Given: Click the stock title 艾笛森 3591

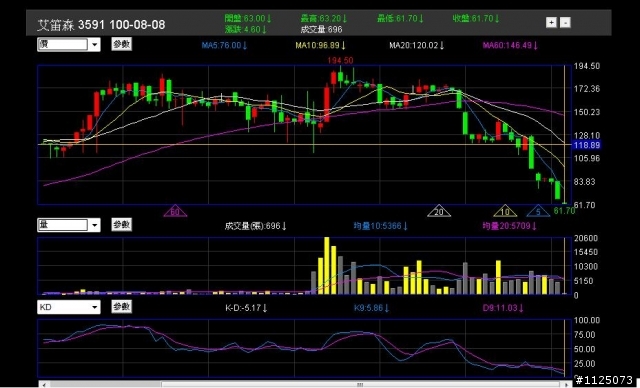Looking at the screenshot, I should point(71,24).
